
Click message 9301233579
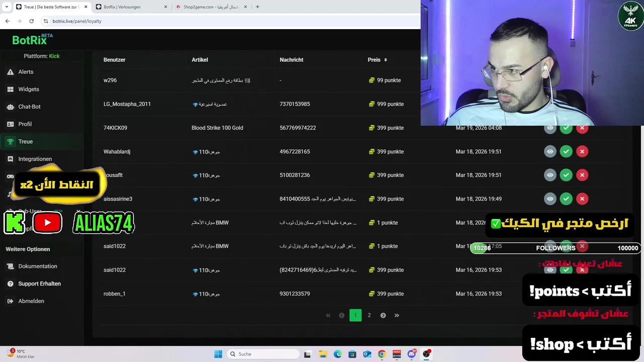(x=294, y=294)
